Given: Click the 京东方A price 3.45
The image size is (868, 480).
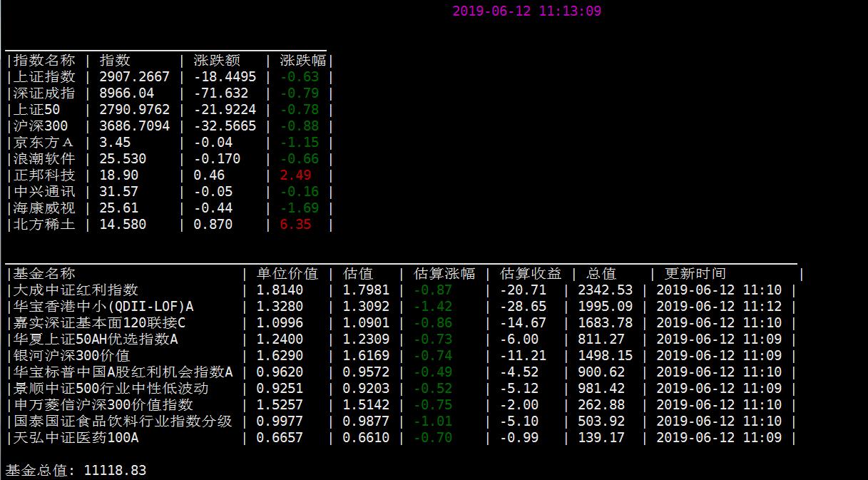Looking at the screenshot, I should coord(115,143).
